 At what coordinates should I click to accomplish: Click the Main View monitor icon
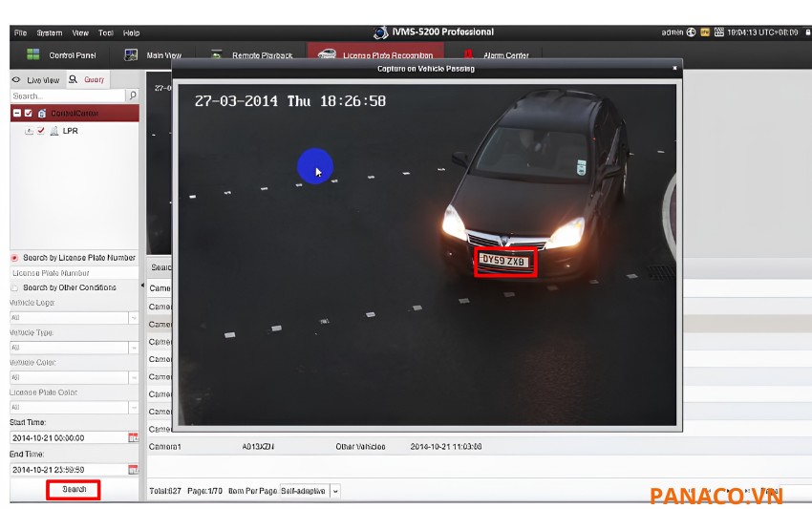(x=131, y=54)
